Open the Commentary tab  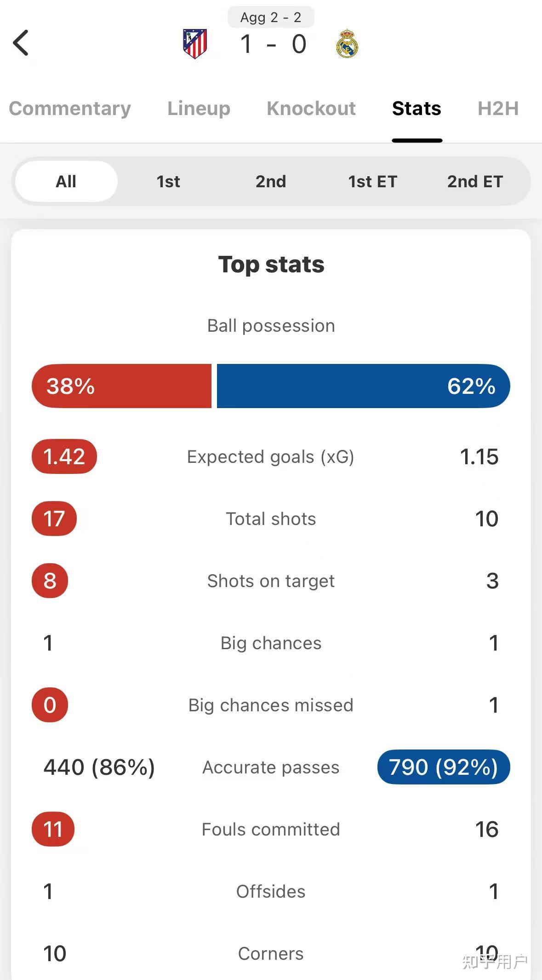click(70, 109)
